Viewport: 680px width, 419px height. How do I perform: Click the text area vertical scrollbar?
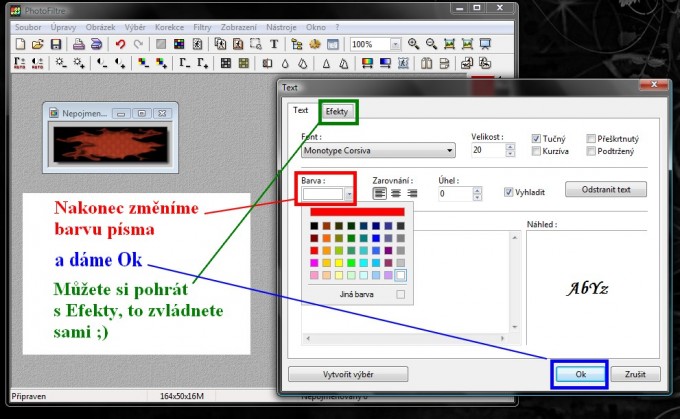(515, 282)
